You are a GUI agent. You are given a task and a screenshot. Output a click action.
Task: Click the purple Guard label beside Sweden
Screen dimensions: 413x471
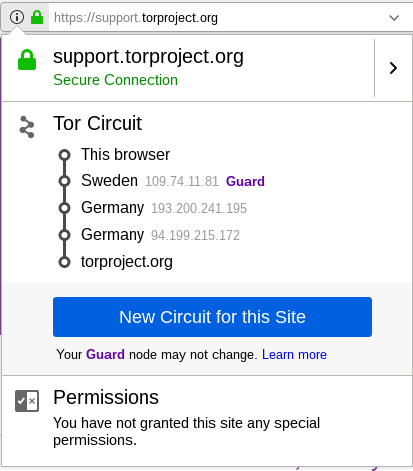(x=245, y=181)
